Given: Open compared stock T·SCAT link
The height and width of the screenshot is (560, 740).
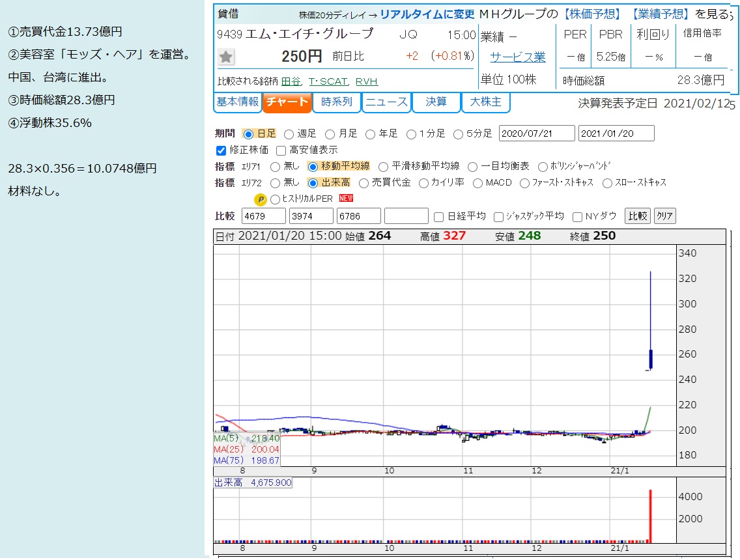Looking at the screenshot, I should (328, 81).
